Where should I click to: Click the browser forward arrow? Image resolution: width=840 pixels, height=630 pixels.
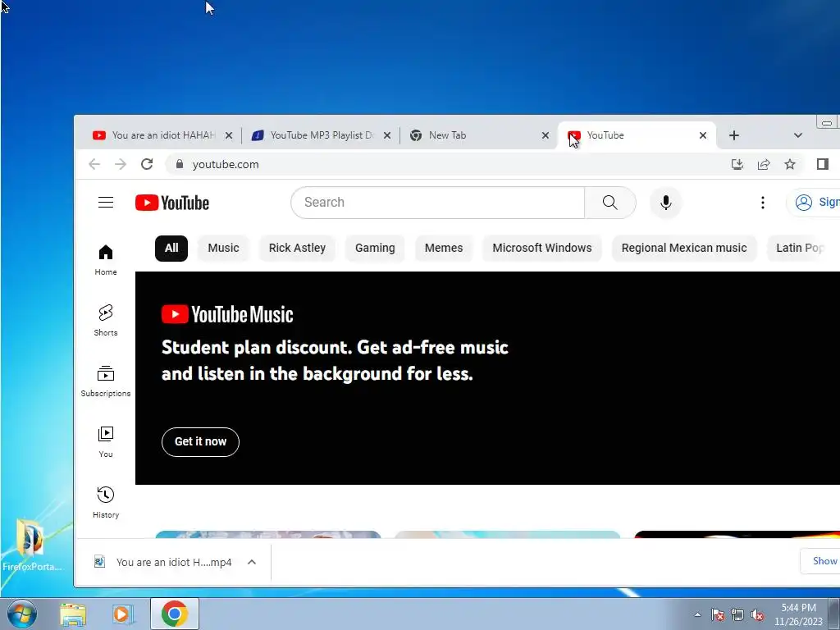(121, 164)
